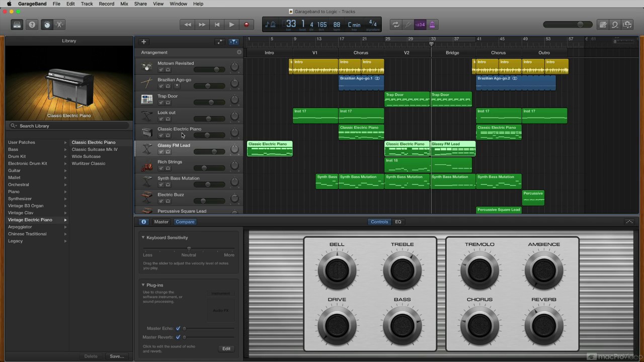Select the Smart Controls view icon
Viewport: 644px width, 362px height.
47,25
